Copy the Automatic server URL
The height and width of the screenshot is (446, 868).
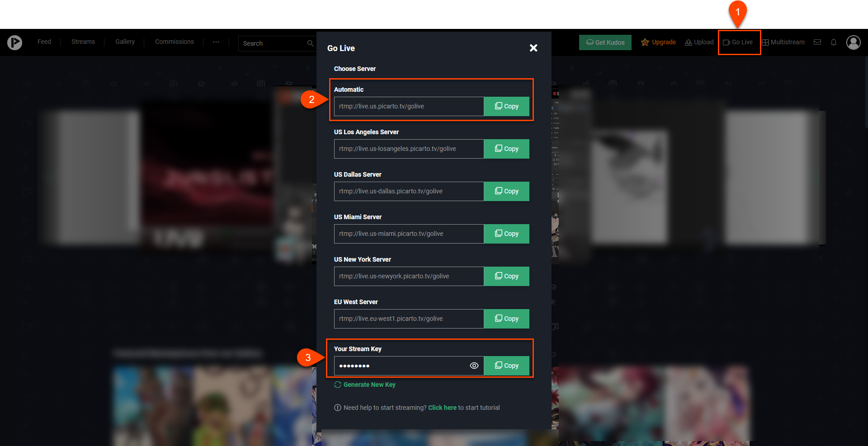click(x=507, y=106)
